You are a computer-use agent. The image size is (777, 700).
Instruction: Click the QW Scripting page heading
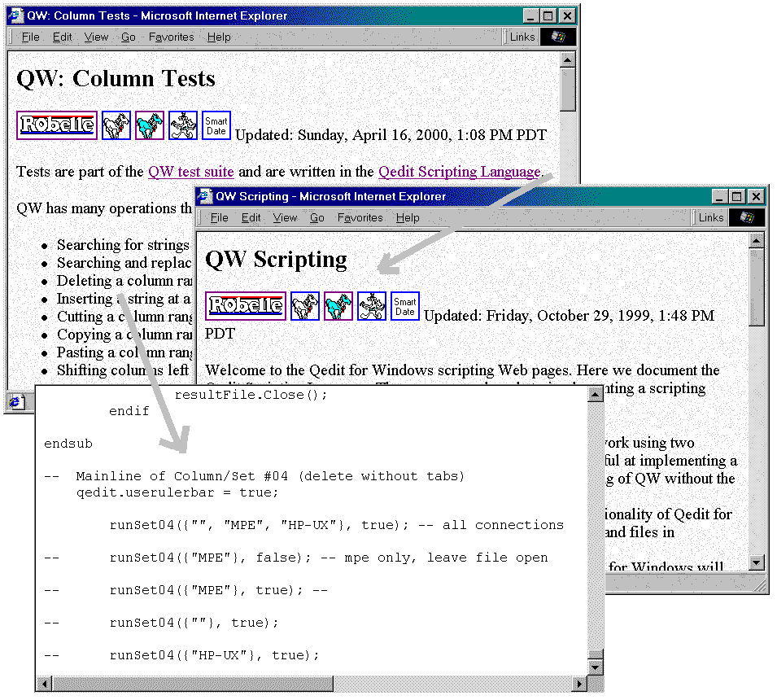tap(276, 260)
